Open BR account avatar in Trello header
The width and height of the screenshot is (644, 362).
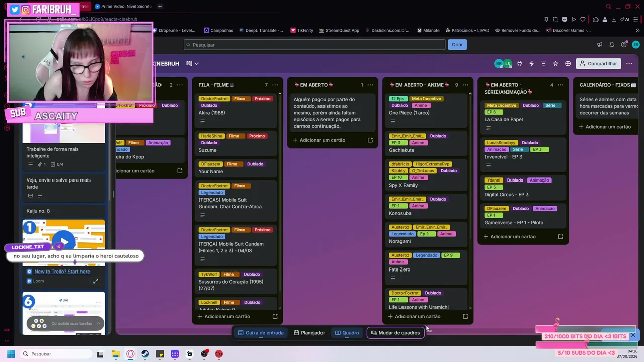(x=636, y=45)
